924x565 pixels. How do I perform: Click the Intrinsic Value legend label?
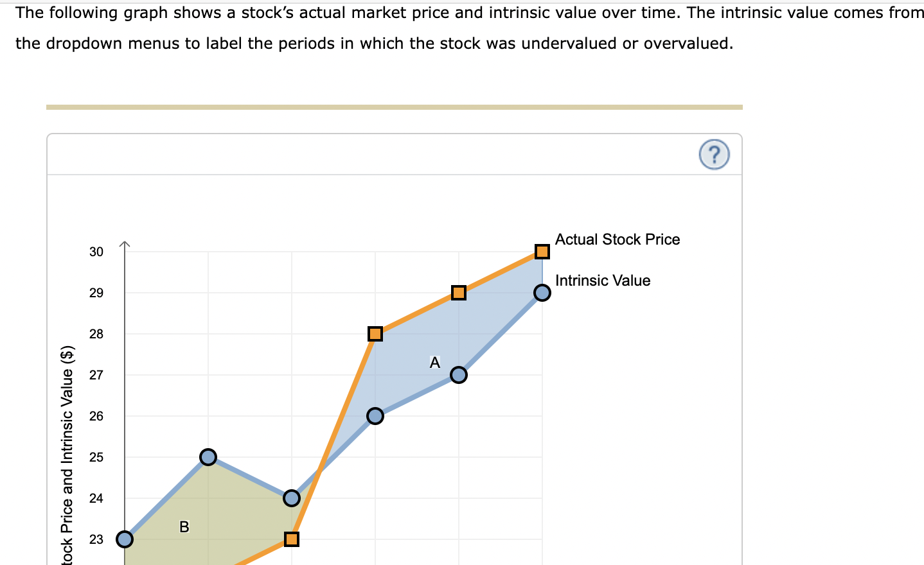(603, 281)
